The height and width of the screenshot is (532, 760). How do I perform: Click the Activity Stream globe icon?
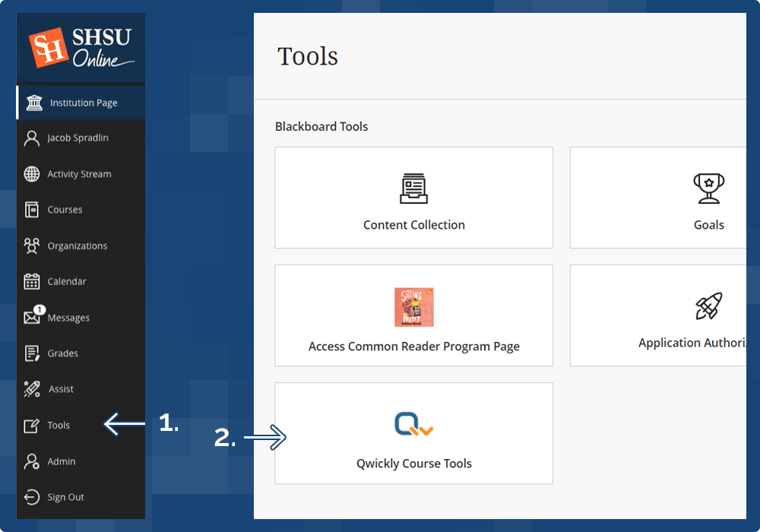(32, 174)
